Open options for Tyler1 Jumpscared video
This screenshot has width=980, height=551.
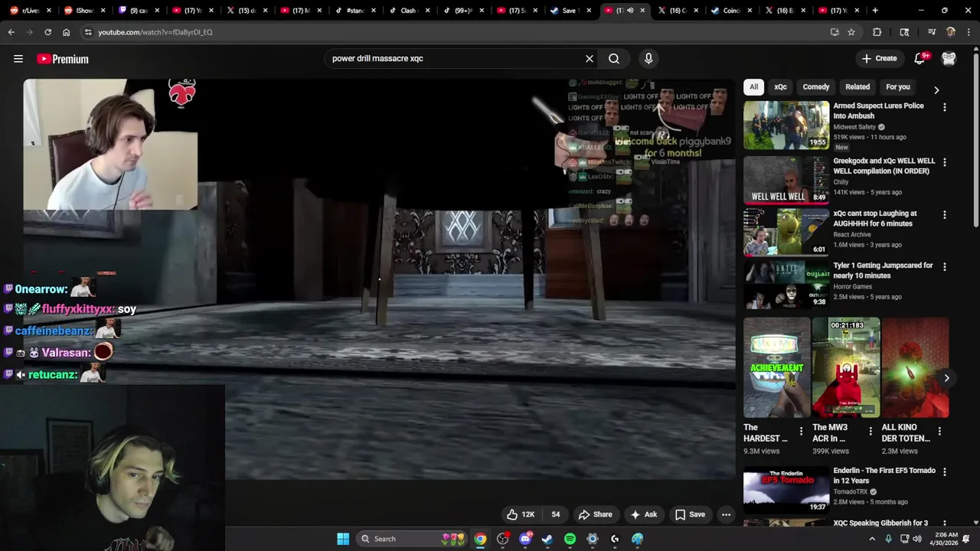click(945, 267)
